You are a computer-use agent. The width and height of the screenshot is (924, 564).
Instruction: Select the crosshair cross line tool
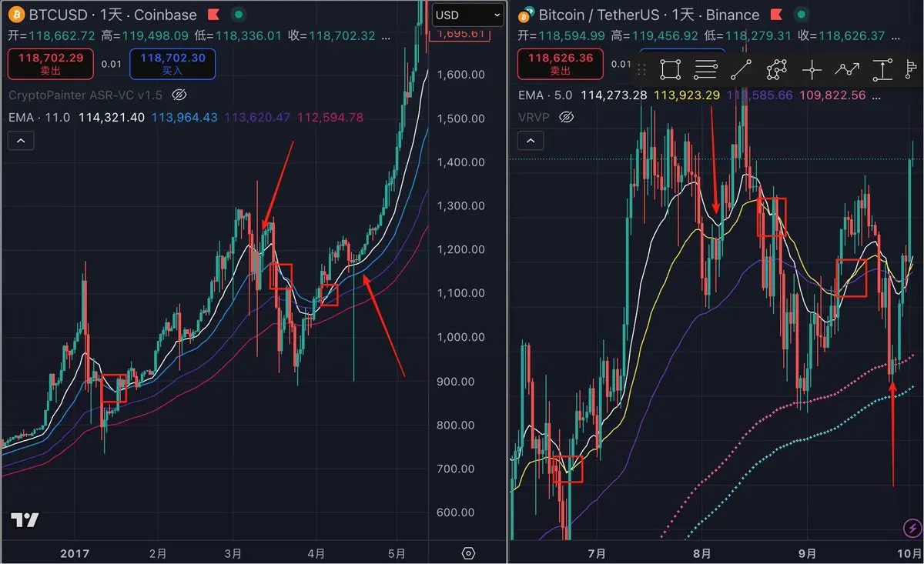[812, 70]
